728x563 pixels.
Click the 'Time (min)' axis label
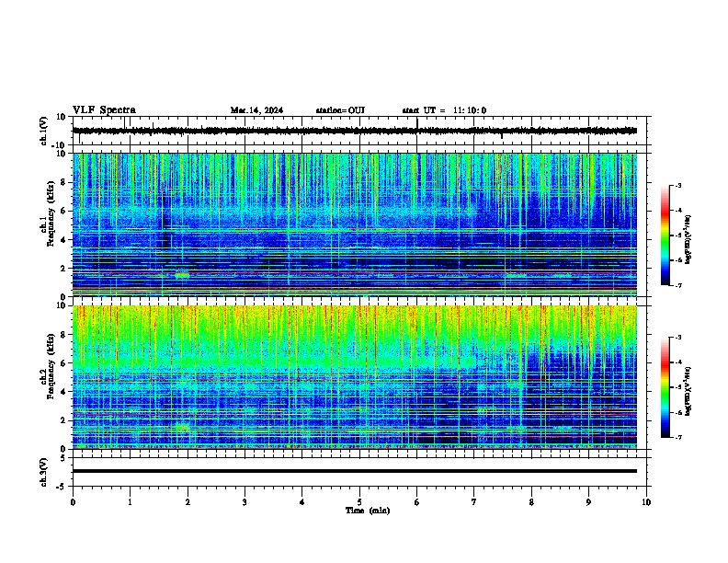point(368,511)
